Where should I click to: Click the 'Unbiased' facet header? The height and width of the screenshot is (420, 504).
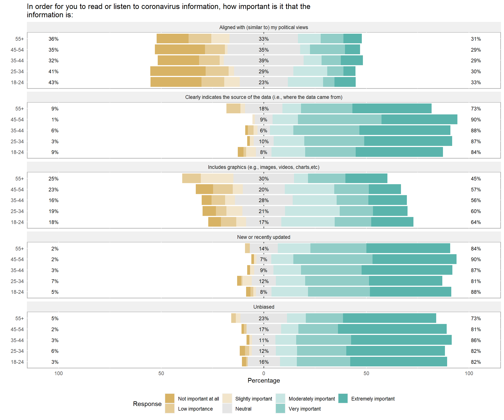coord(264,307)
